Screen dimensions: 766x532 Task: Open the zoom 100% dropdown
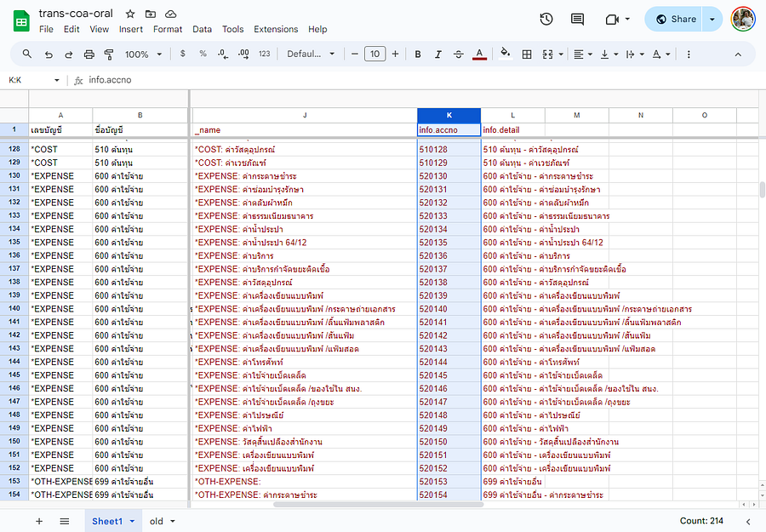[x=143, y=54]
